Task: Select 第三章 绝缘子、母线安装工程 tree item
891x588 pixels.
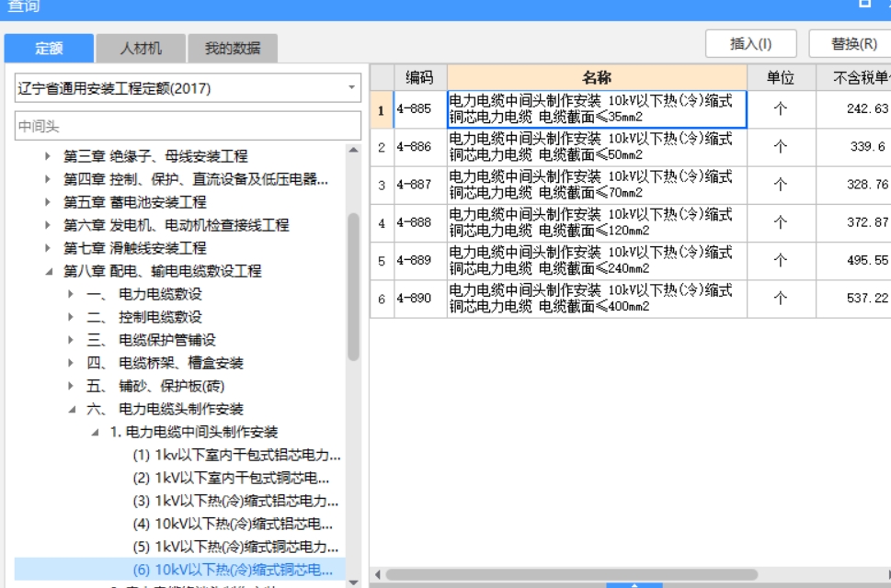Action: click(x=155, y=155)
